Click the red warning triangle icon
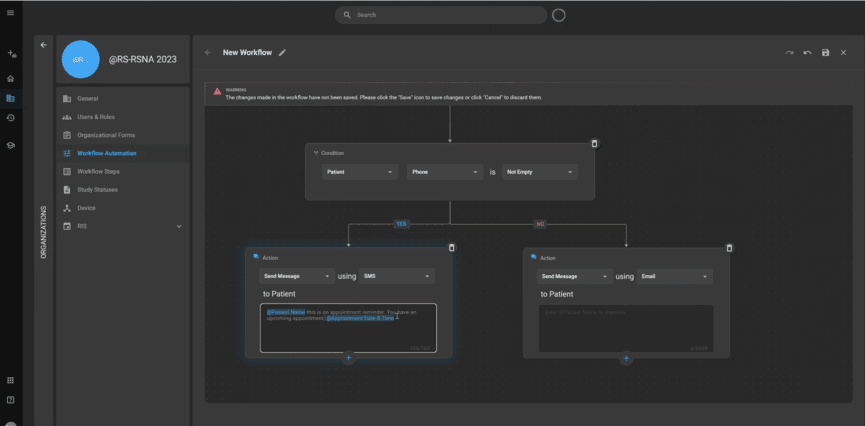 coord(217,91)
